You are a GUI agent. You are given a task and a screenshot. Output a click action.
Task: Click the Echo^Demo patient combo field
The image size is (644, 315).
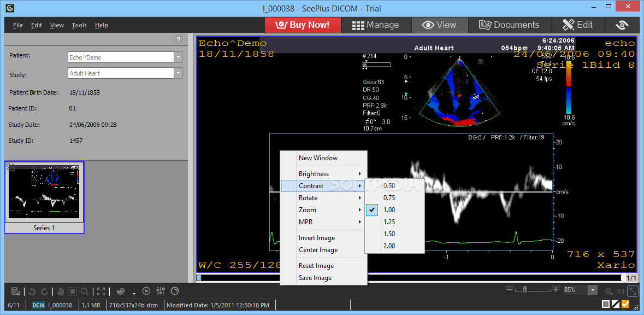pos(121,57)
